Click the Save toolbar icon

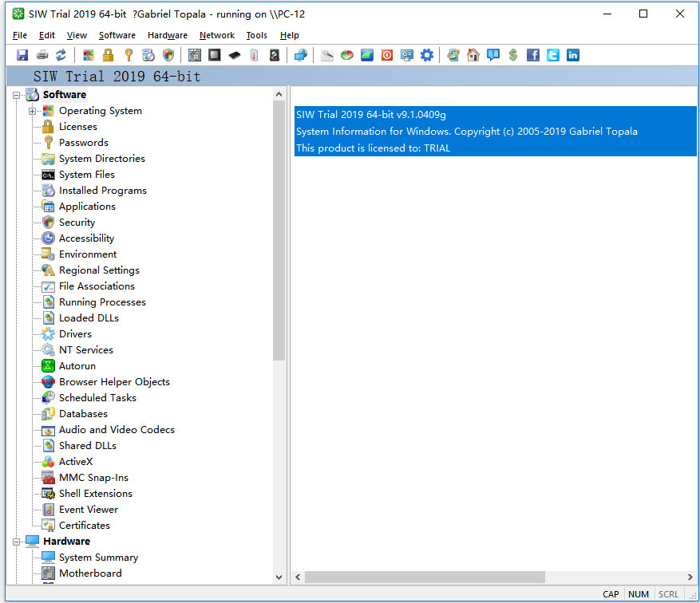coord(22,55)
